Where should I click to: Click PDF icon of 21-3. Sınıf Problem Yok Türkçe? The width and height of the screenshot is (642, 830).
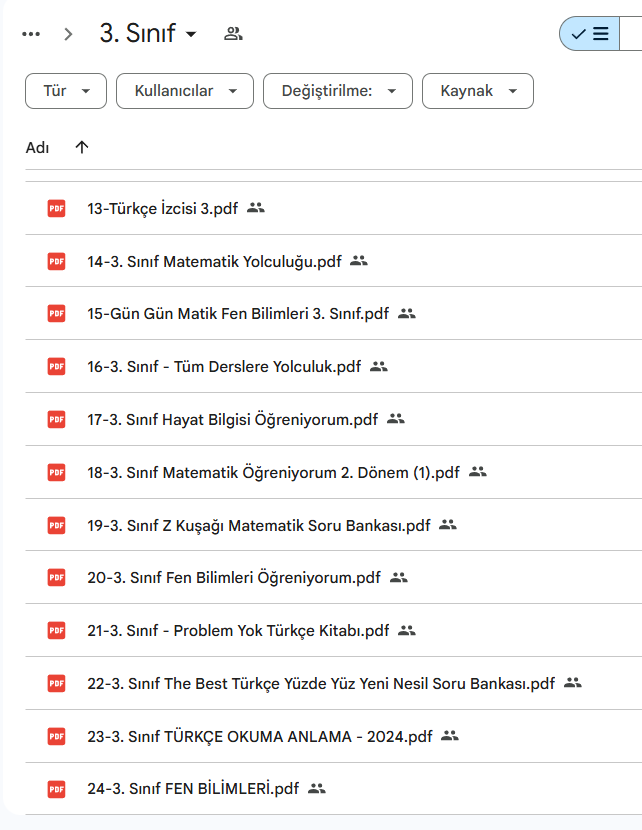coord(57,630)
